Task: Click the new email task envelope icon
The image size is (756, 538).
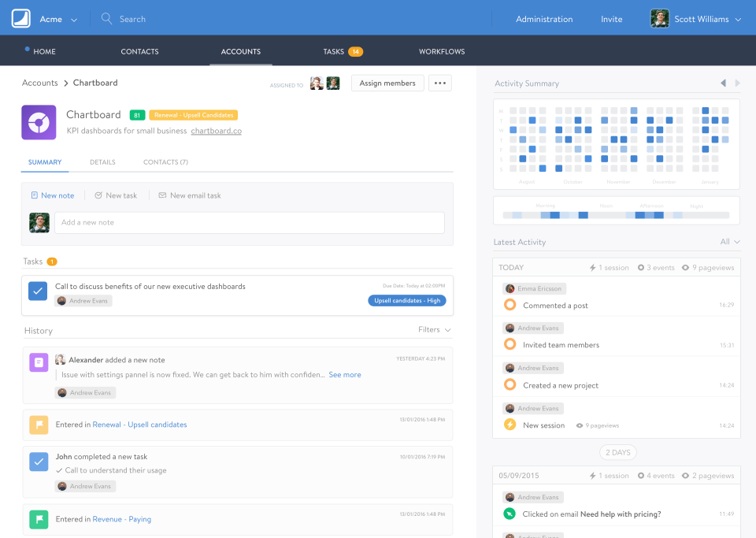Action: 162,195
